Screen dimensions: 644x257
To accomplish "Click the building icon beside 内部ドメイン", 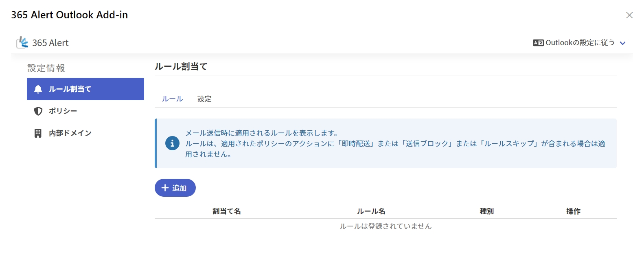I will [38, 133].
